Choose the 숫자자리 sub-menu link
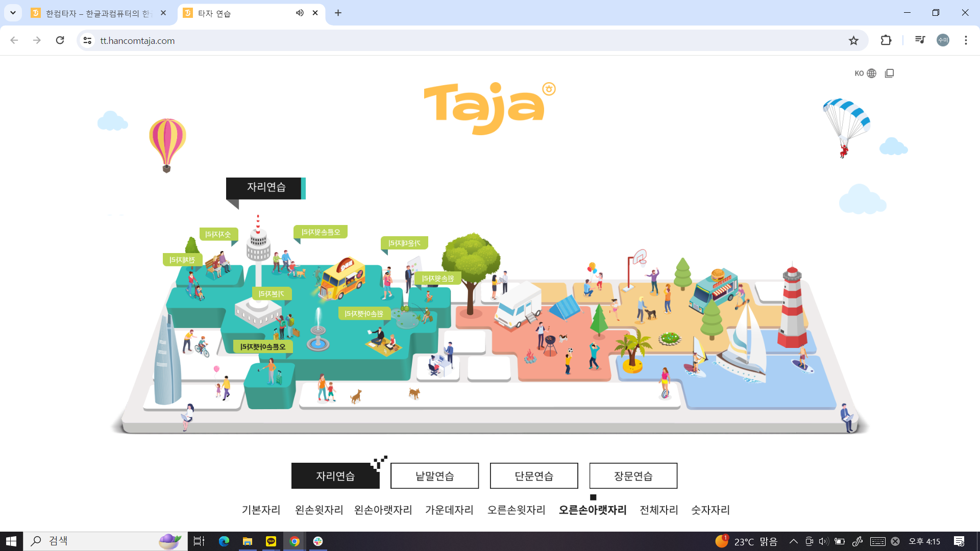The width and height of the screenshot is (980, 551). click(x=710, y=510)
